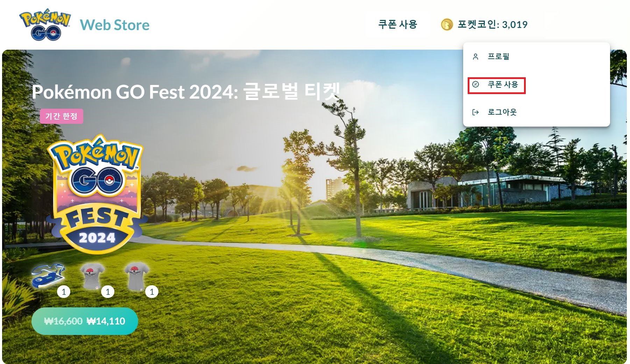Buy ticket with ₩14,110 price button
Image resolution: width=630 pixels, height=364 pixels.
85,321
